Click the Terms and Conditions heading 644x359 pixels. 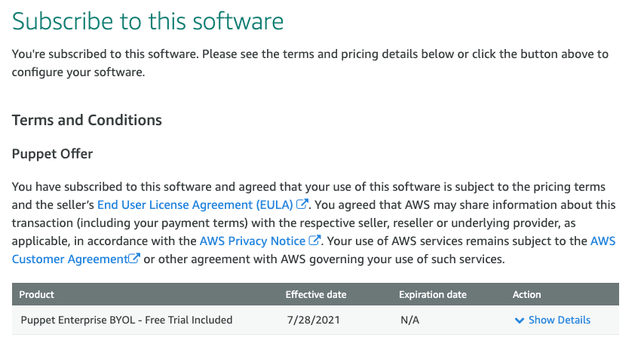tap(87, 120)
